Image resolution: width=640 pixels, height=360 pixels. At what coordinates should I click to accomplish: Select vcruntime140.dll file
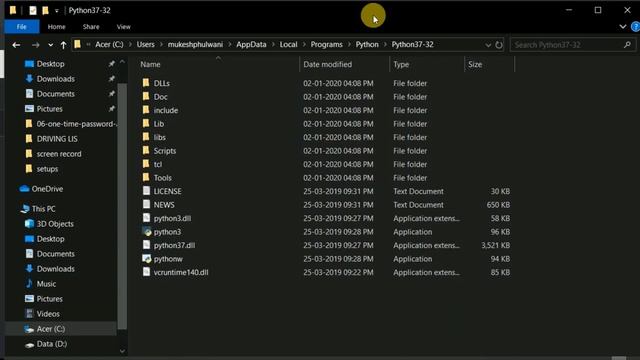coord(181,272)
